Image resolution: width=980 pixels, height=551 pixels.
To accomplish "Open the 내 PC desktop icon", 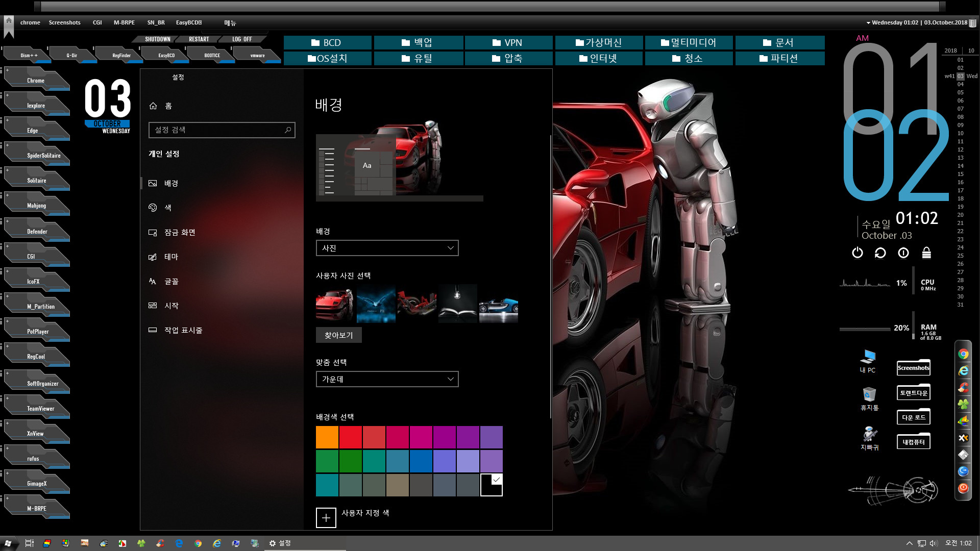I will click(x=868, y=361).
